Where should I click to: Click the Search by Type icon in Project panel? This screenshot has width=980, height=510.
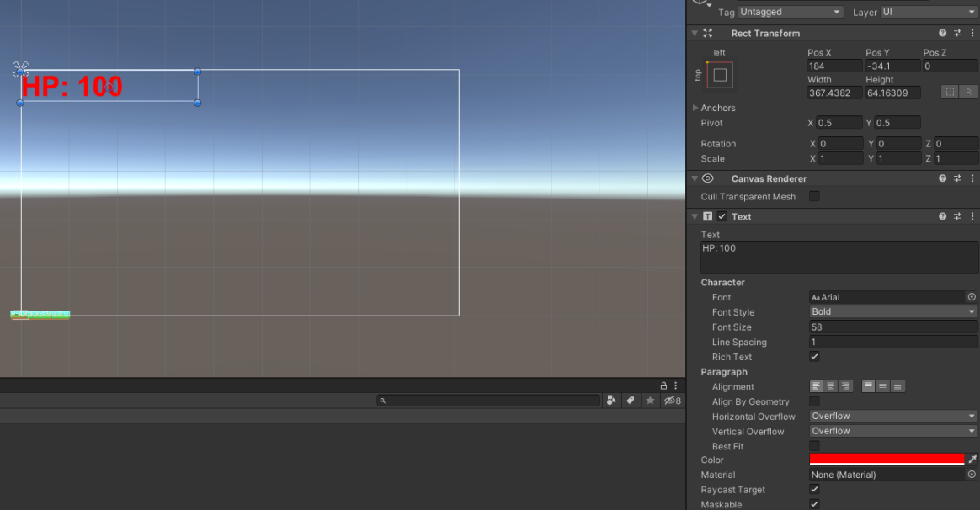pos(611,401)
